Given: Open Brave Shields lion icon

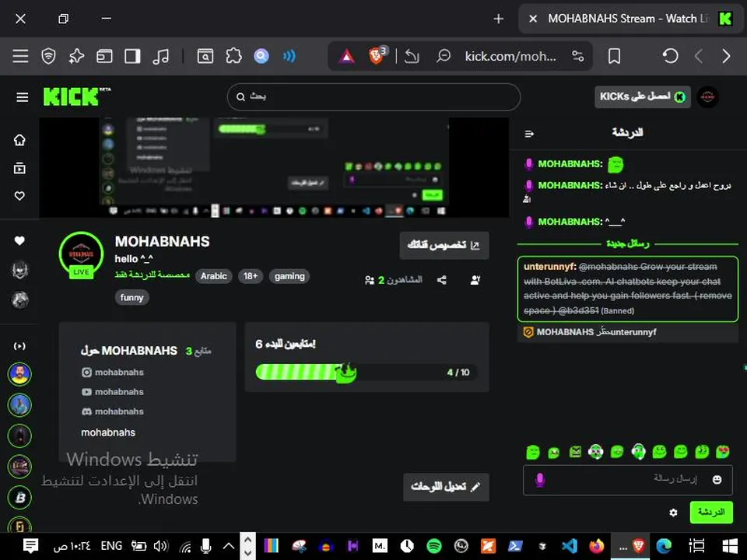Looking at the screenshot, I should (377, 56).
